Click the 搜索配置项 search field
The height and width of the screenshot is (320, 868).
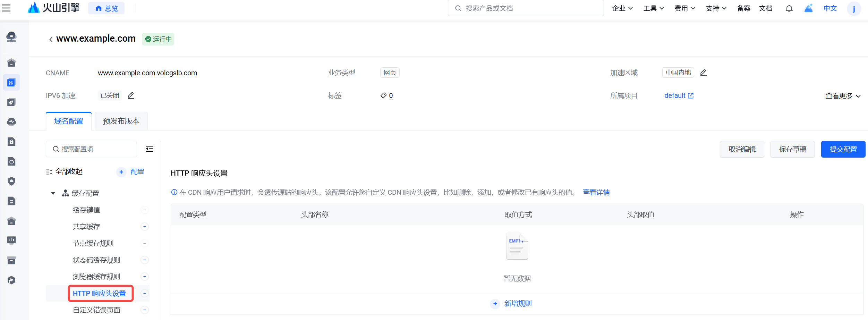(x=92, y=149)
